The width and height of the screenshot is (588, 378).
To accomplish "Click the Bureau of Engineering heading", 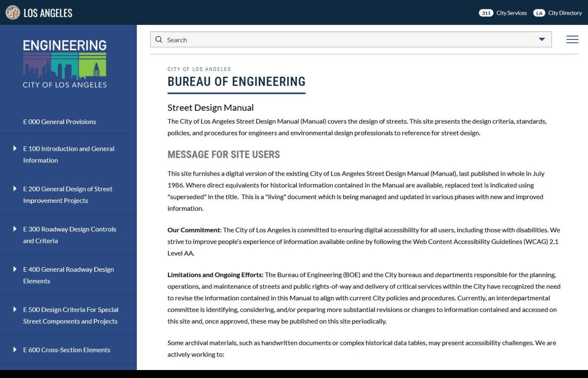I will 236,81.
